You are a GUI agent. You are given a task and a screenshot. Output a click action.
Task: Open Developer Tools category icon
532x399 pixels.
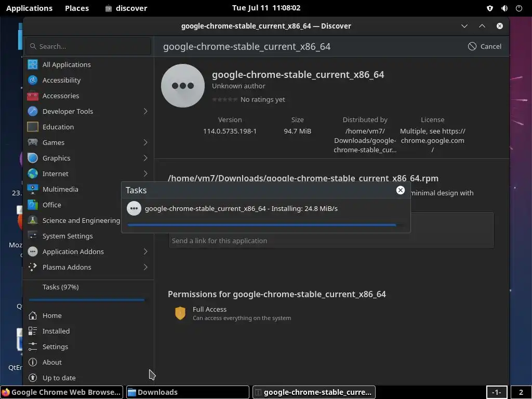click(33, 111)
